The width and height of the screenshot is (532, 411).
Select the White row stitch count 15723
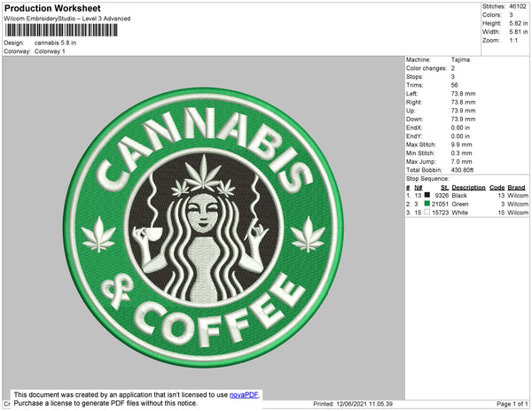tap(440, 213)
